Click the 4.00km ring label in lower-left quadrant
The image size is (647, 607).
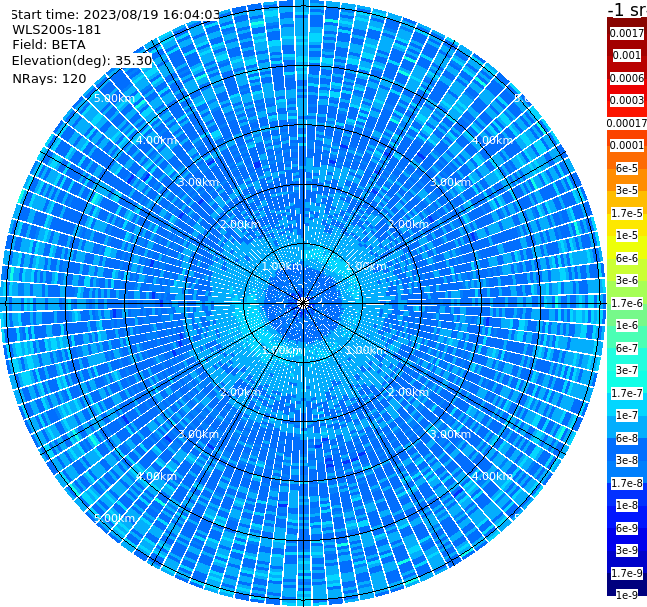coord(156,476)
